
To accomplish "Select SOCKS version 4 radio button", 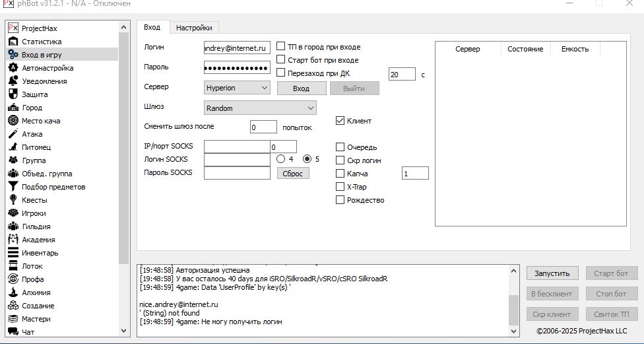I will point(281,159).
